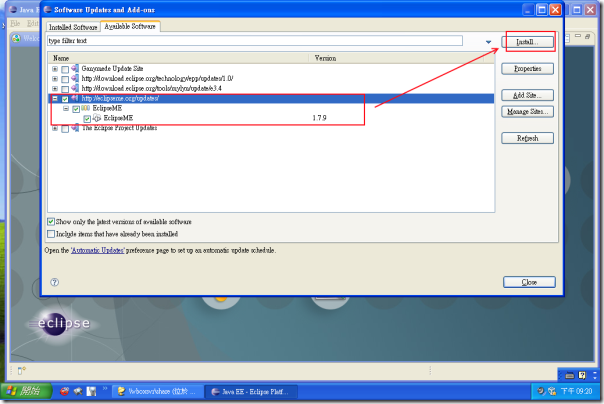
Task: Enable Include items already installed checkbox
Action: pos(51,234)
